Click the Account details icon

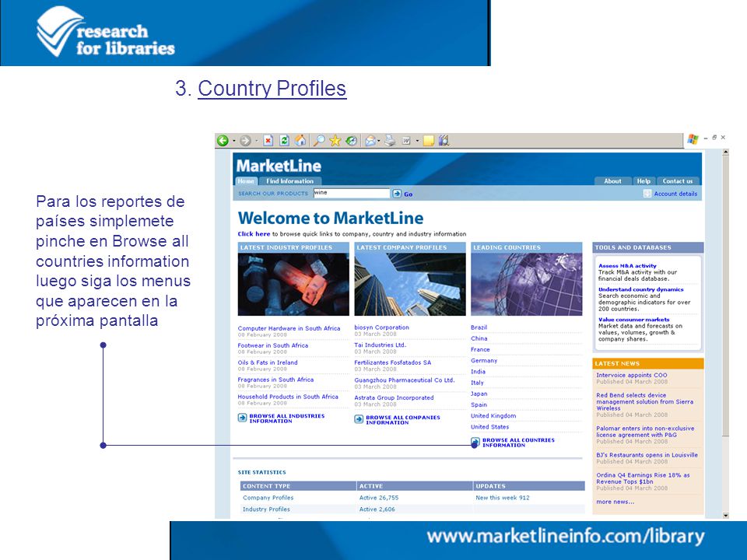(x=647, y=194)
